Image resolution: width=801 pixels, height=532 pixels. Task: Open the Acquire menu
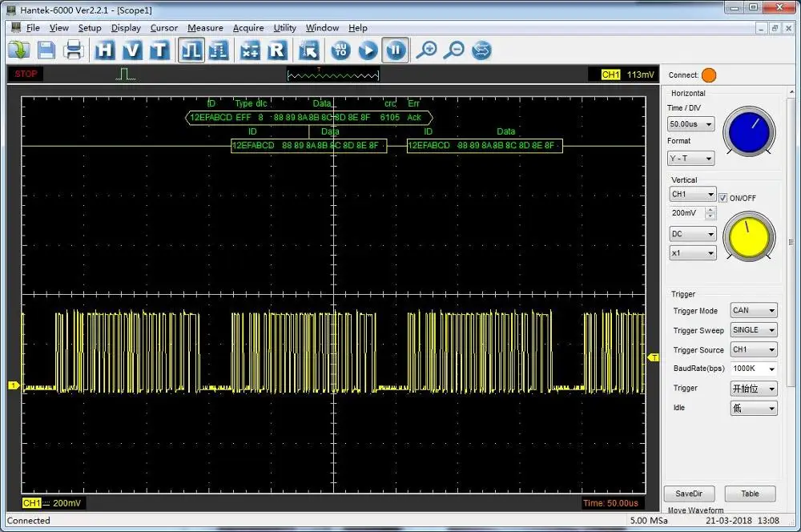(x=248, y=27)
